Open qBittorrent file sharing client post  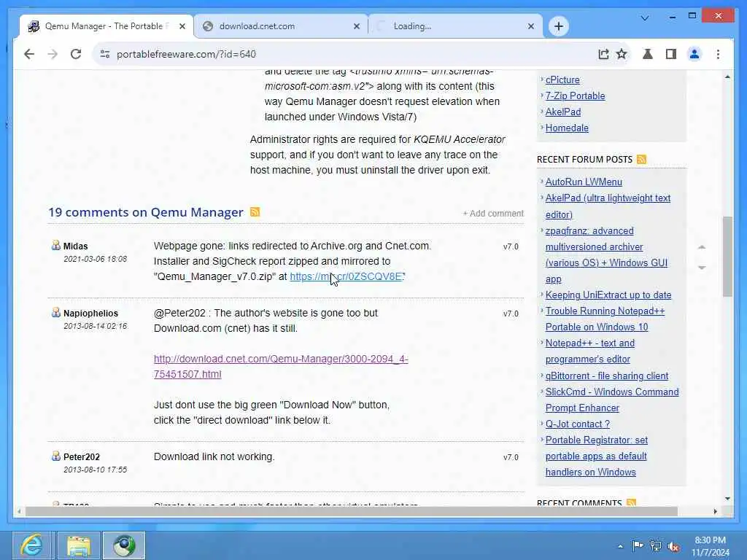click(606, 376)
